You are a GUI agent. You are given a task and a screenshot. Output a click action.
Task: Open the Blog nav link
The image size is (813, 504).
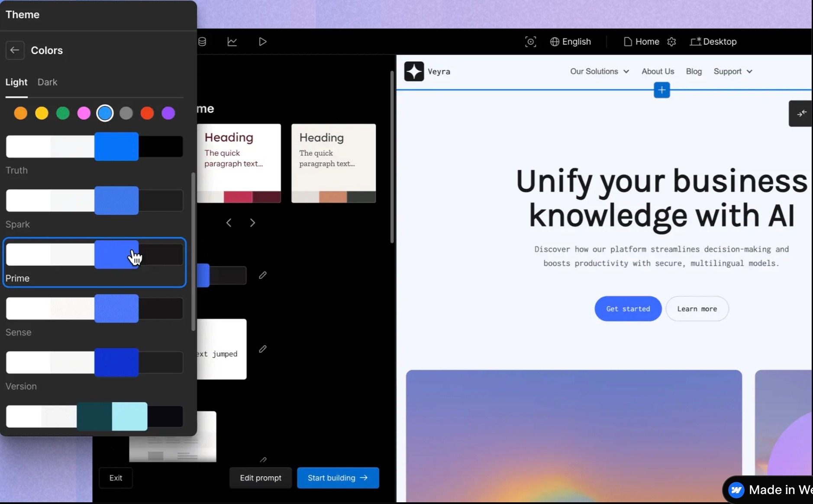pos(694,71)
